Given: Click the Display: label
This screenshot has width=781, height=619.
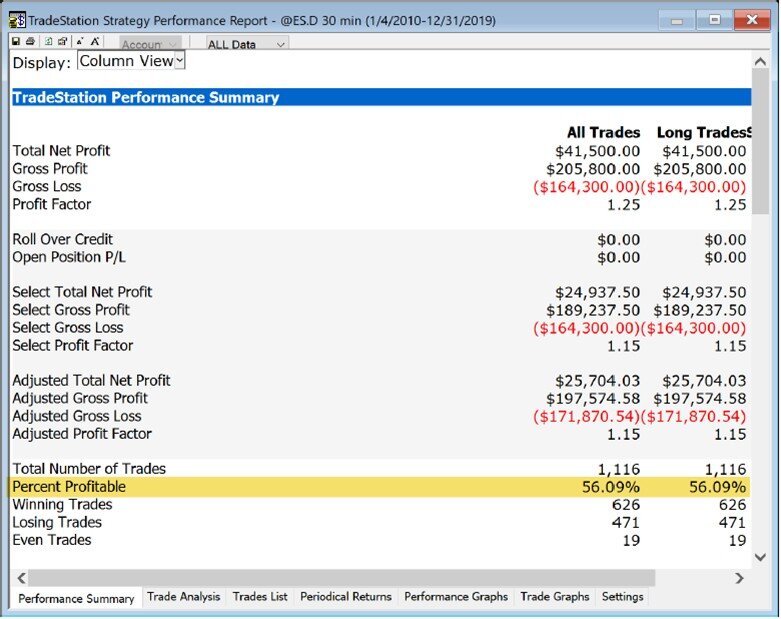Looking at the screenshot, I should coord(42,63).
